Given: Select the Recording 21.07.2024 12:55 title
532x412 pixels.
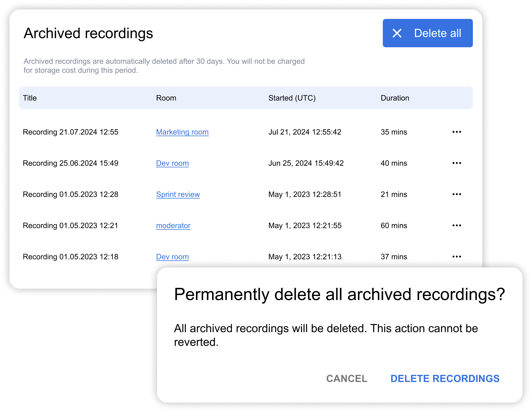Looking at the screenshot, I should 70,132.
